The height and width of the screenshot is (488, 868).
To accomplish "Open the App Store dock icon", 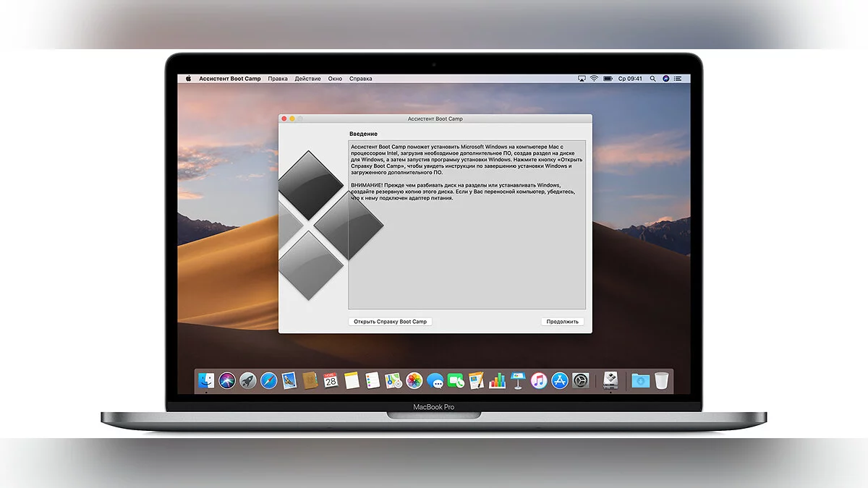I will pos(559,380).
